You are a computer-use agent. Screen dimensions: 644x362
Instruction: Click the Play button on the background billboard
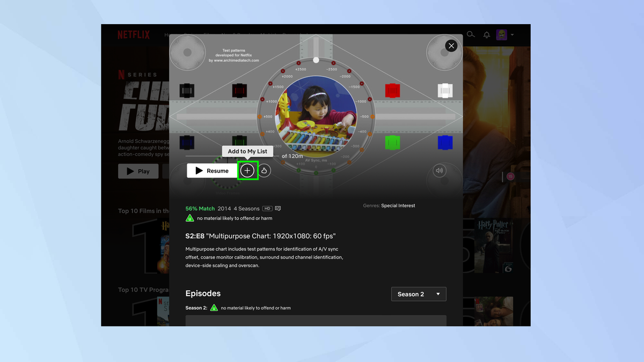pos(138,171)
